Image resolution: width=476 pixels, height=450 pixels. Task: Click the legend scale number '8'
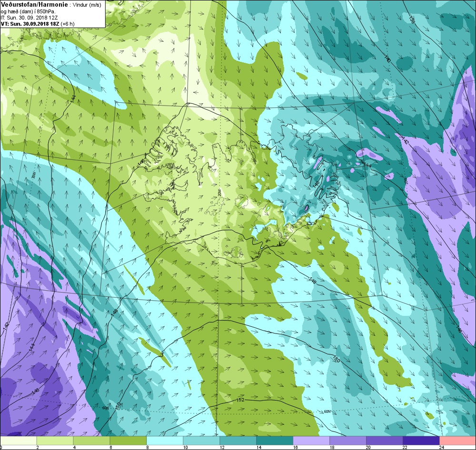(147, 447)
